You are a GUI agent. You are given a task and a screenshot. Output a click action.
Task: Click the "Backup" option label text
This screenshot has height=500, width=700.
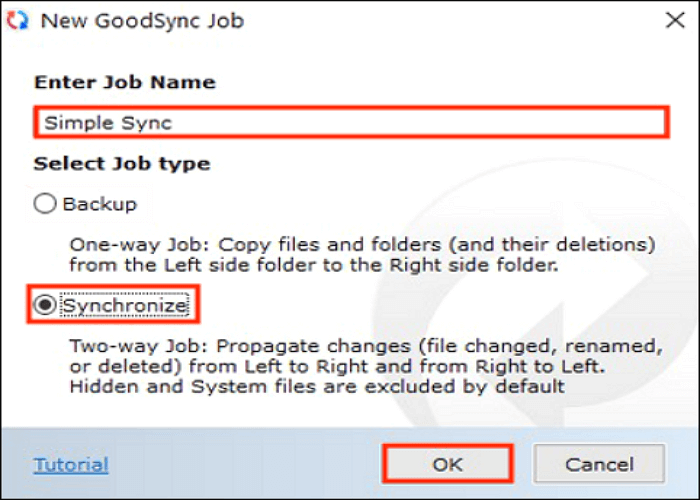click(x=99, y=204)
